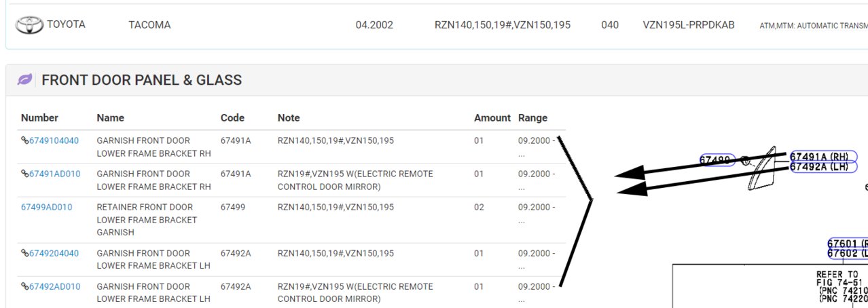Screen dimensions: 868x308
Task: Select the 67602 callout in diagram
Action: (847, 253)
